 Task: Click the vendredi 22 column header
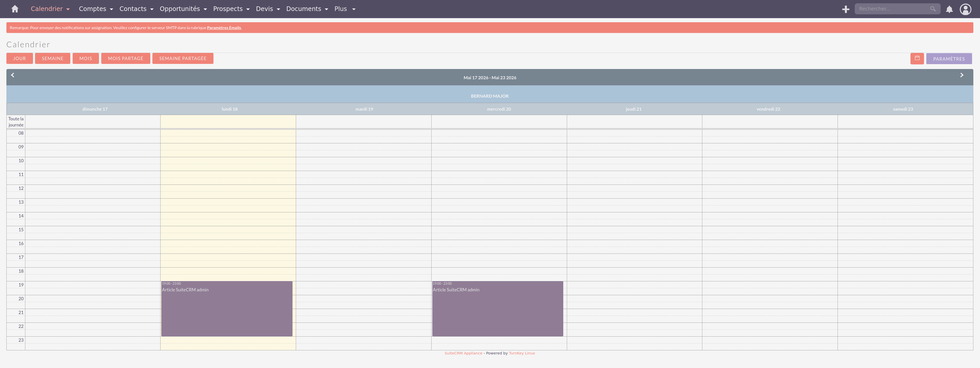[768, 109]
